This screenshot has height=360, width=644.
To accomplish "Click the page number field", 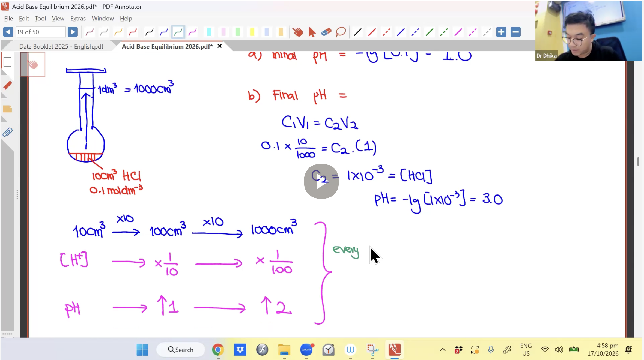I will click(x=40, y=32).
